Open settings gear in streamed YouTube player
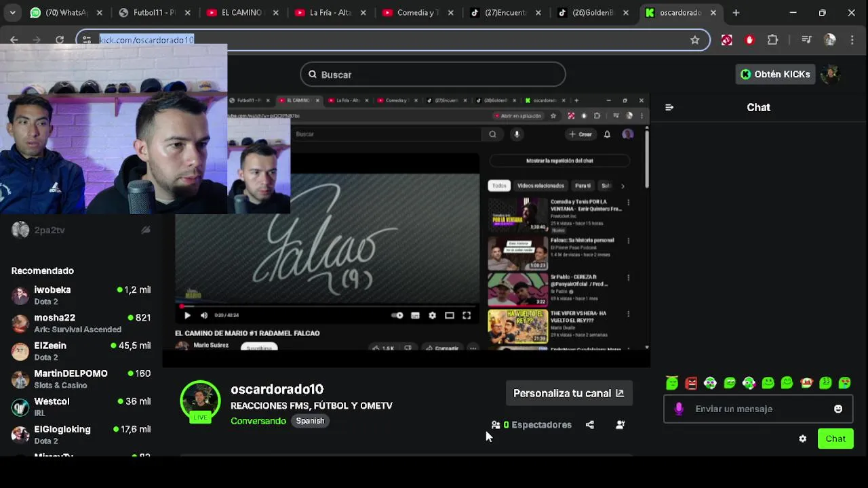 (x=432, y=315)
